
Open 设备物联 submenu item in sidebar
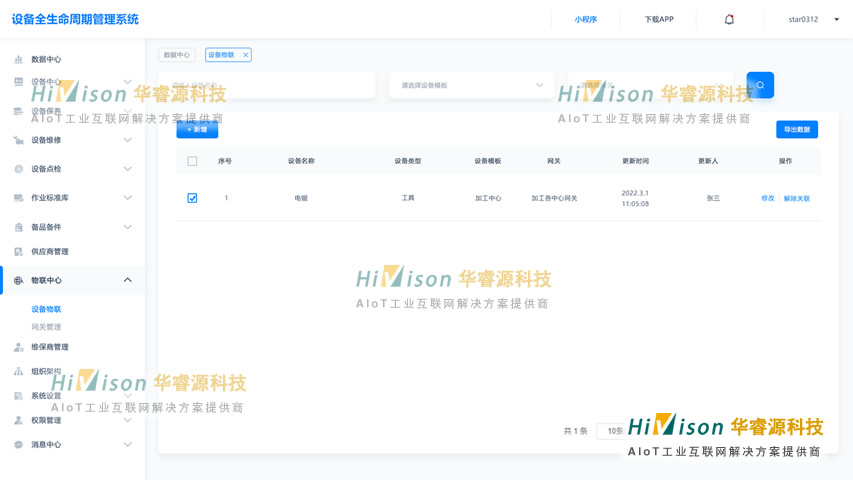click(46, 309)
